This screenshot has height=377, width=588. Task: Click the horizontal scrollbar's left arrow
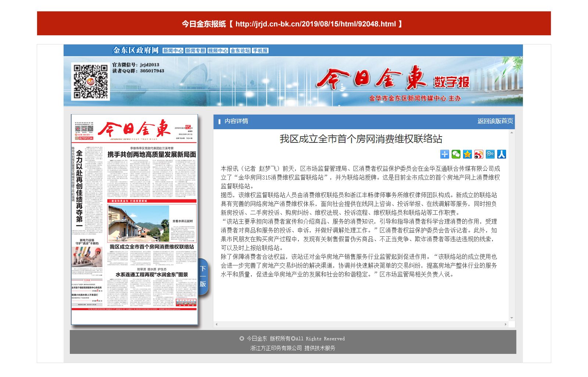[216, 324]
